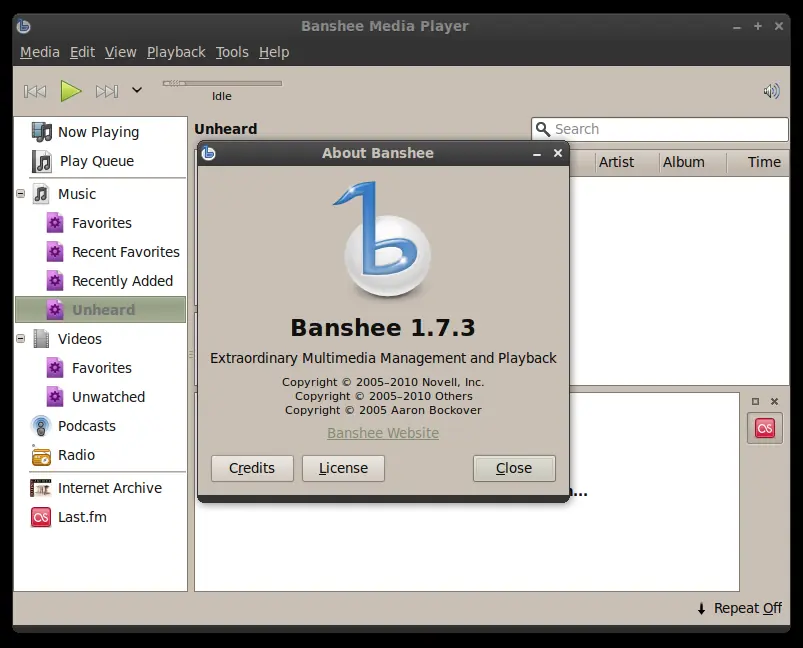Collapse the Videos tree expander
Viewport: 803px width, 648px height.
coord(20,339)
